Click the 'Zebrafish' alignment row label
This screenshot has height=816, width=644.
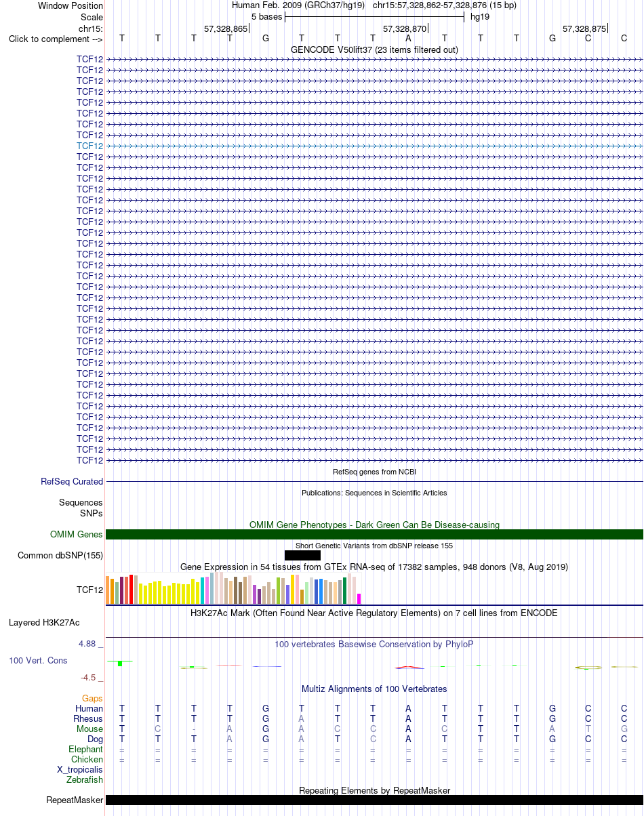(x=85, y=779)
